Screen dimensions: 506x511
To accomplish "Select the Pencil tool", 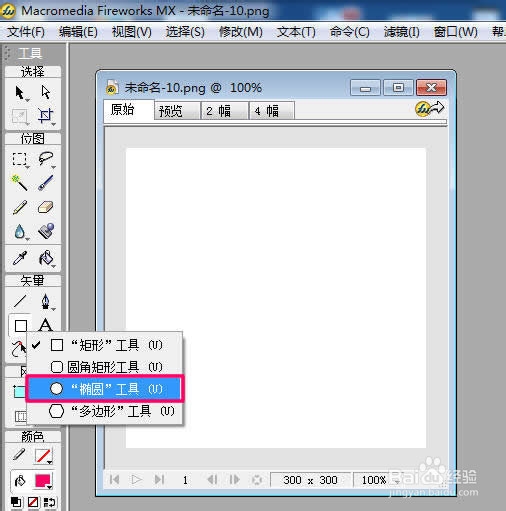I will coord(20,207).
